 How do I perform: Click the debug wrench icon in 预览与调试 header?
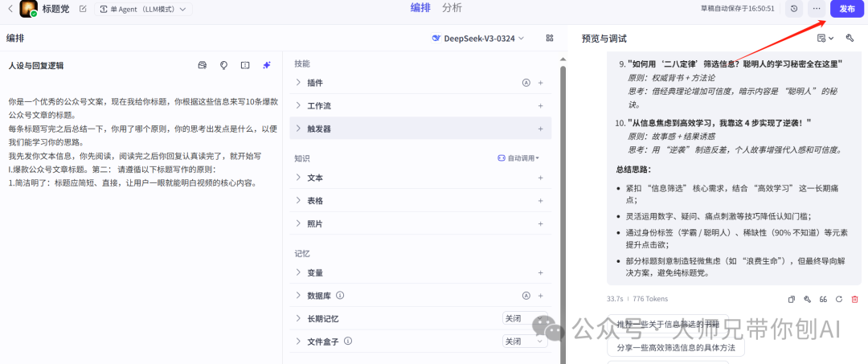[x=850, y=39]
